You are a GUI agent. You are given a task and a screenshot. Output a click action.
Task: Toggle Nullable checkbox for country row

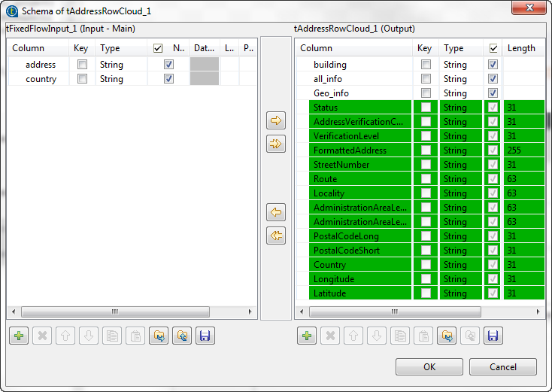(168, 78)
